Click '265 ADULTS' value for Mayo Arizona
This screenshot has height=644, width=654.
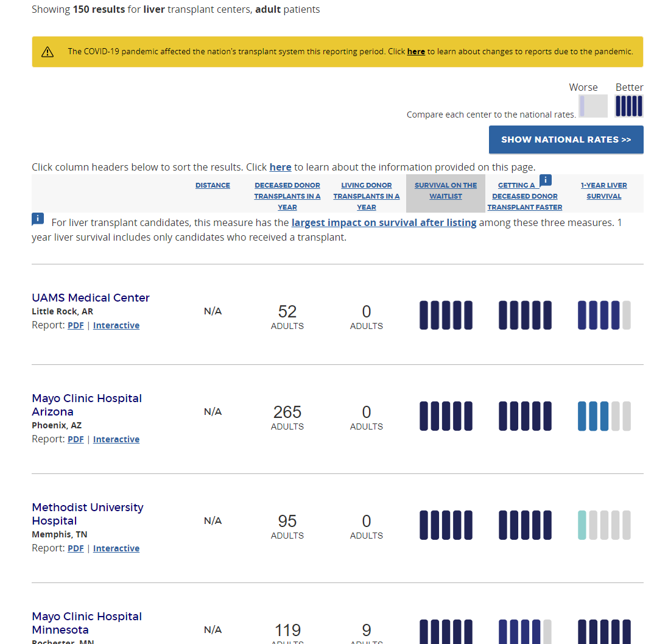(287, 418)
